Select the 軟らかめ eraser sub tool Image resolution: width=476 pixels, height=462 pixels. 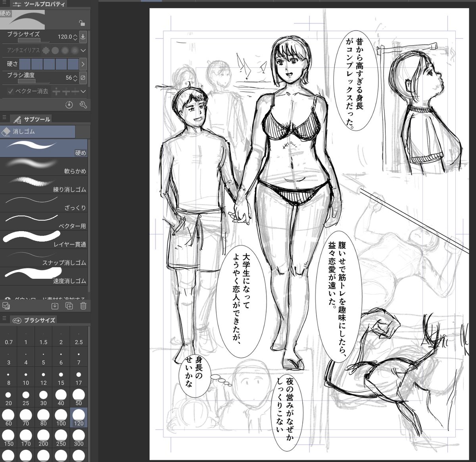click(x=44, y=164)
